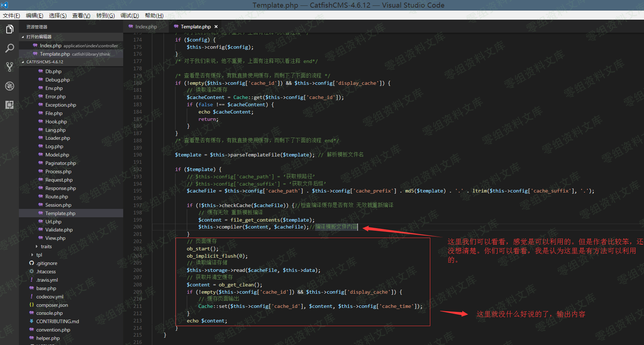Screen dimensions: 644x345
Task: Collapse the CATFISHCMS-4.6.12 folder section
Action: click(x=23, y=62)
